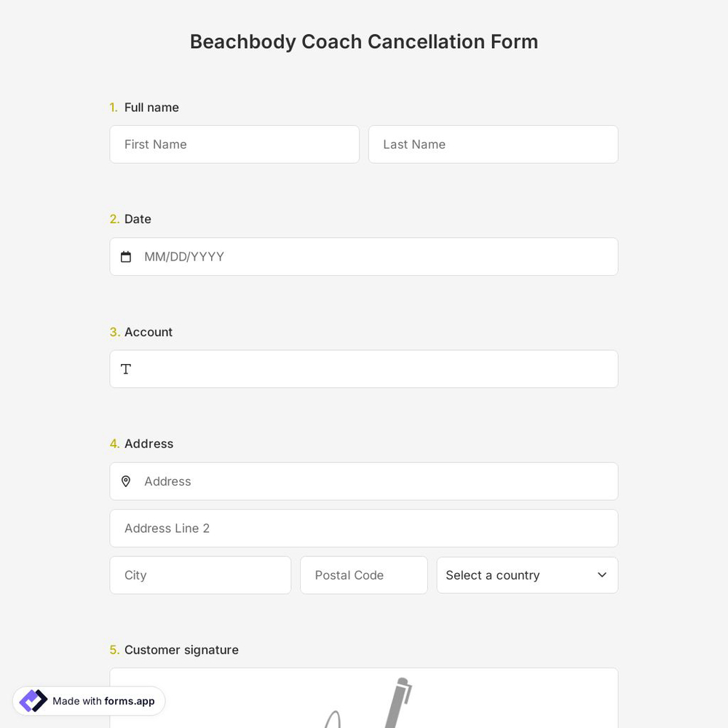Click the "T" icon inside the Account field
This screenshot has height=728, width=728.
tap(126, 369)
